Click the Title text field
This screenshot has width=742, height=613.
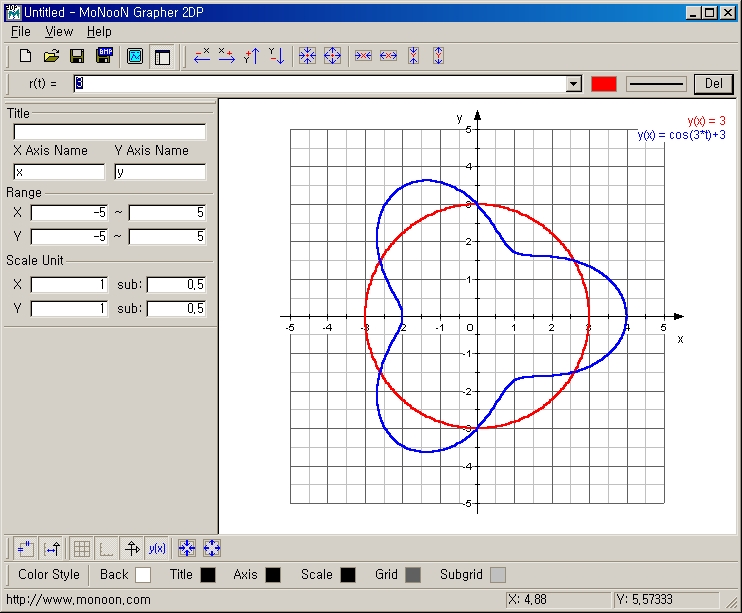[x=110, y=132]
